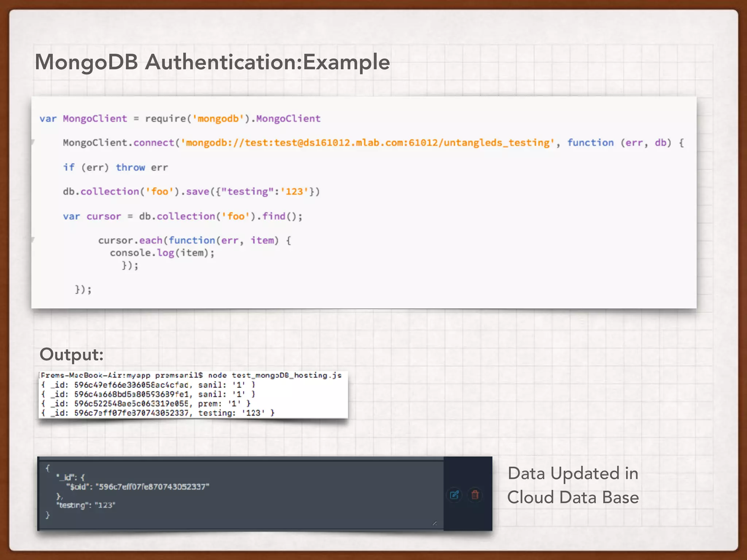Click the 'Data Updated in Cloud Data Base' caption
747x560 pixels.
(573, 485)
